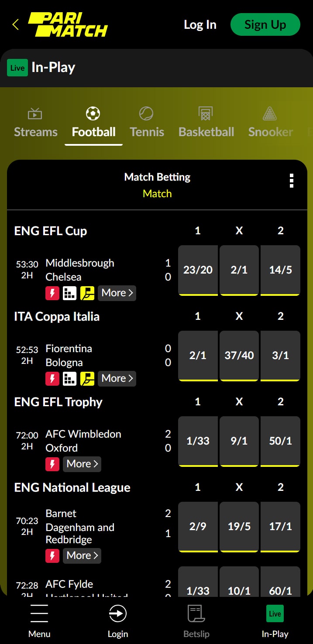The height and width of the screenshot is (644, 313).
Task: Click the yellow pitch icon under Middlesbrough vs Chelsea
Action: coord(87,293)
